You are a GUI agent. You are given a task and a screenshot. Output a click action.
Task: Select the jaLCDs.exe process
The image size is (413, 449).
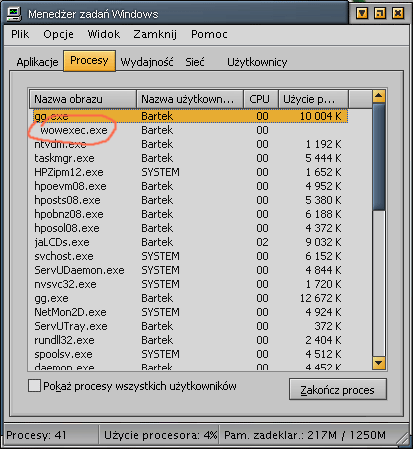[191, 242]
